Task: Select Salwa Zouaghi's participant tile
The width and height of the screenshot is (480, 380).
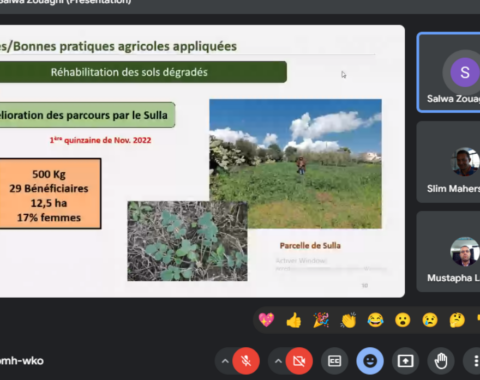Action: click(449, 72)
